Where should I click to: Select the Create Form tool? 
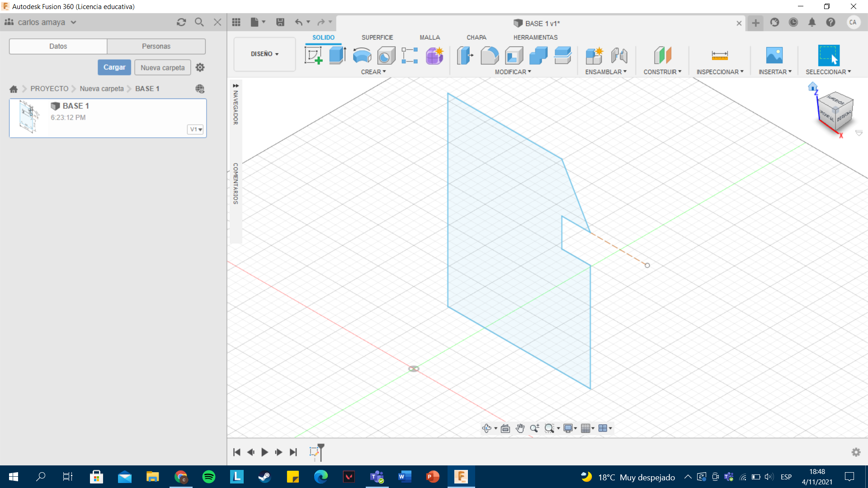click(434, 56)
